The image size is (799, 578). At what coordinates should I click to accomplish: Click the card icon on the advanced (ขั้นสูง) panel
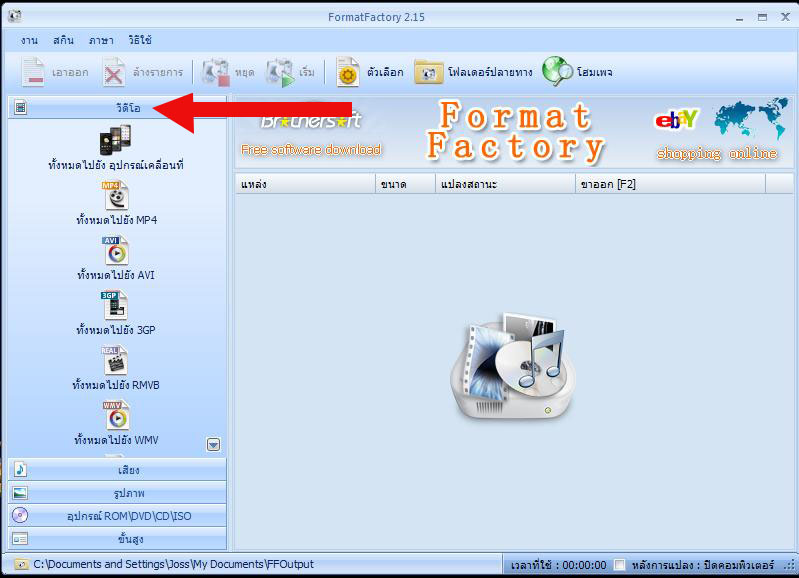pyautogui.click(x=20, y=539)
